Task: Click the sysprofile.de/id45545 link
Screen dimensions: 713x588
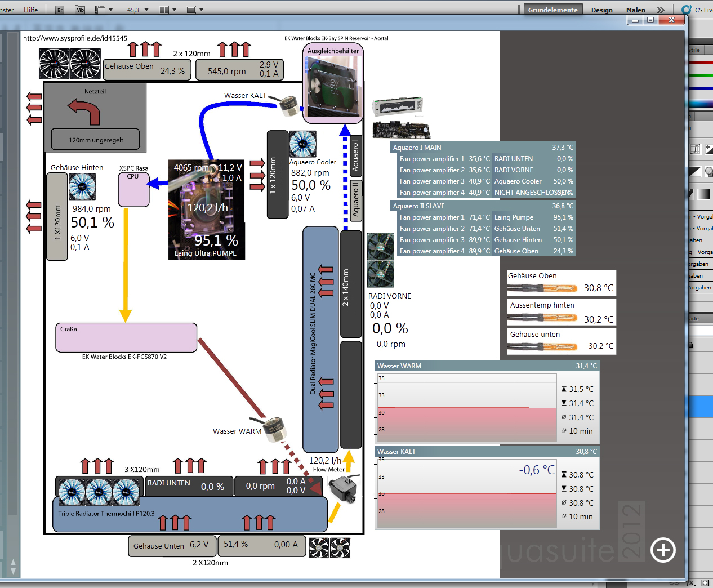Action: pyautogui.click(x=75, y=38)
